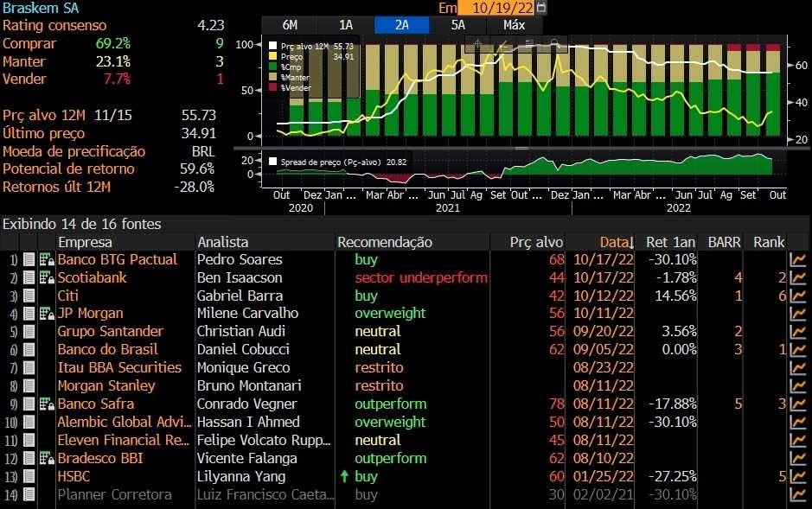Select the 'sector underperform' recommendation
Screen dimensions: 812x509
[421, 277]
